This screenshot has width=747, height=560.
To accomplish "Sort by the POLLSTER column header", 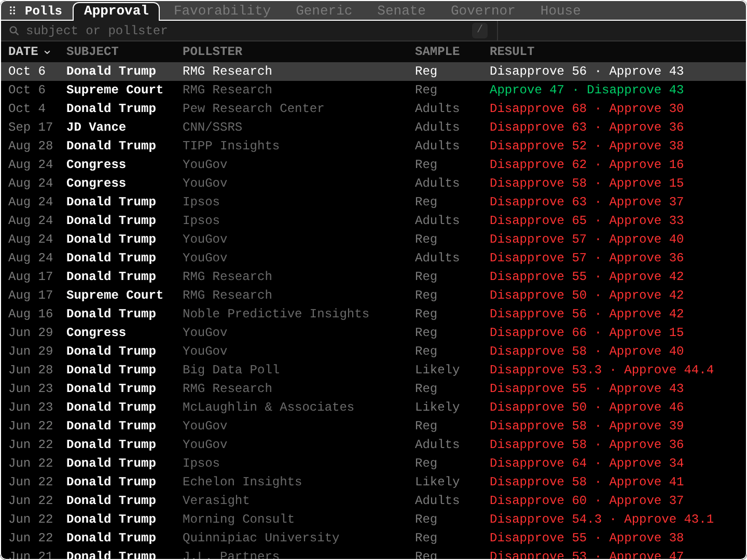I will [212, 51].
